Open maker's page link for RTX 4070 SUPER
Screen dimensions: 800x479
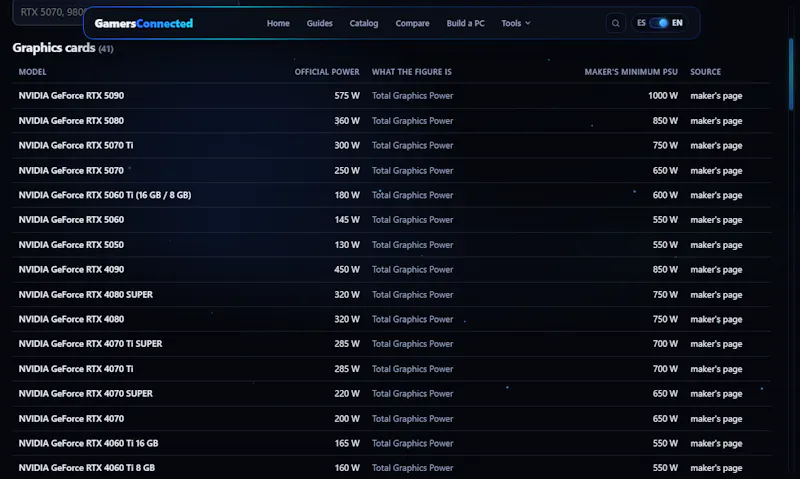click(x=716, y=394)
